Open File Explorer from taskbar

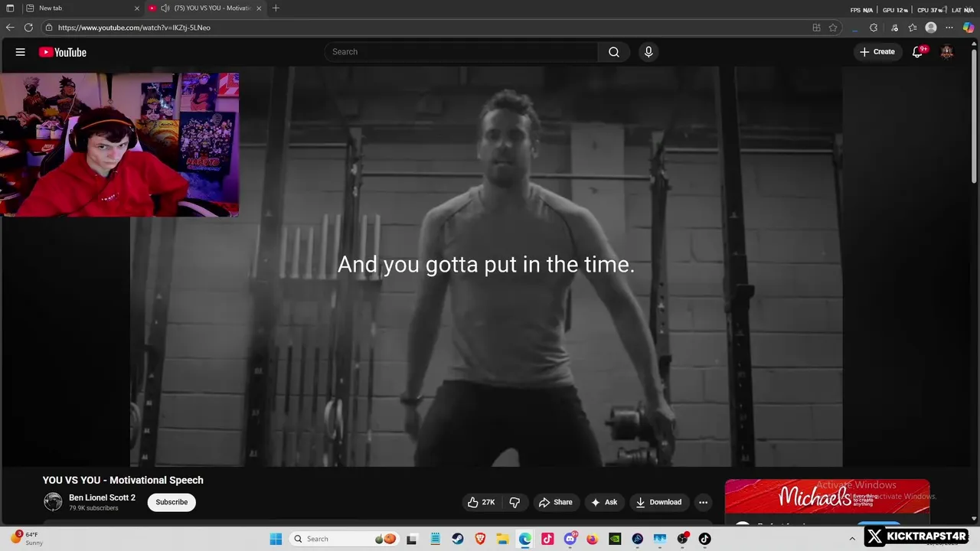(x=503, y=539)
